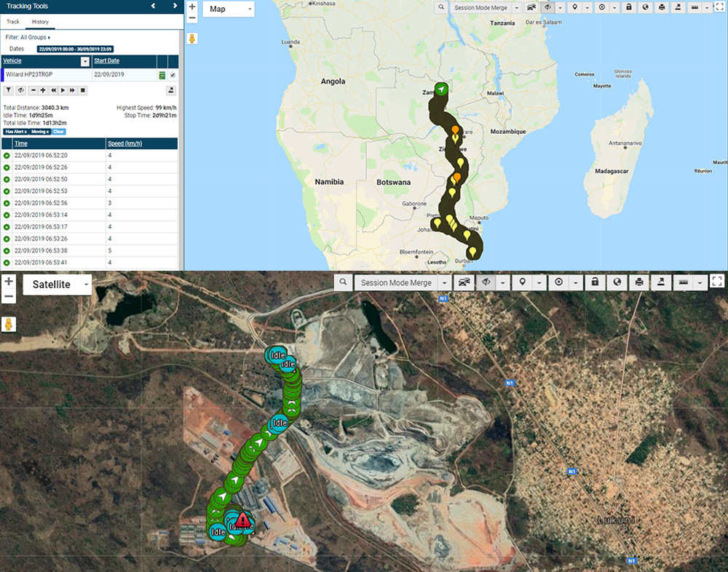Click the Clear filters button
728x572 pixels.
coord(58,132)
